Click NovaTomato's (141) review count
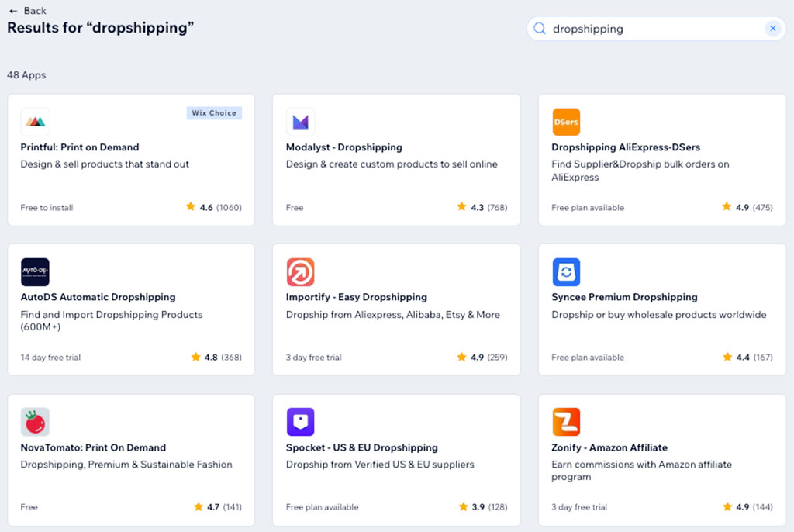The image size is (794, 532). point(233,507)
